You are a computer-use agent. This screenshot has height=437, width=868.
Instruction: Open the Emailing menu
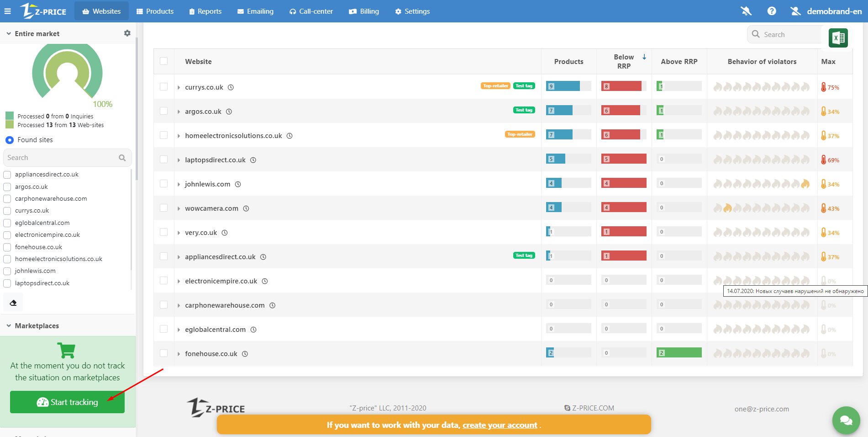(x=255, y=11)
